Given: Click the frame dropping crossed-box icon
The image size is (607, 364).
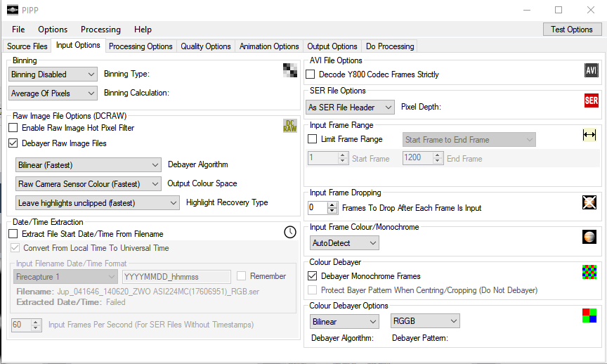Looking at the screenshot, I should [x=589, y=203].
